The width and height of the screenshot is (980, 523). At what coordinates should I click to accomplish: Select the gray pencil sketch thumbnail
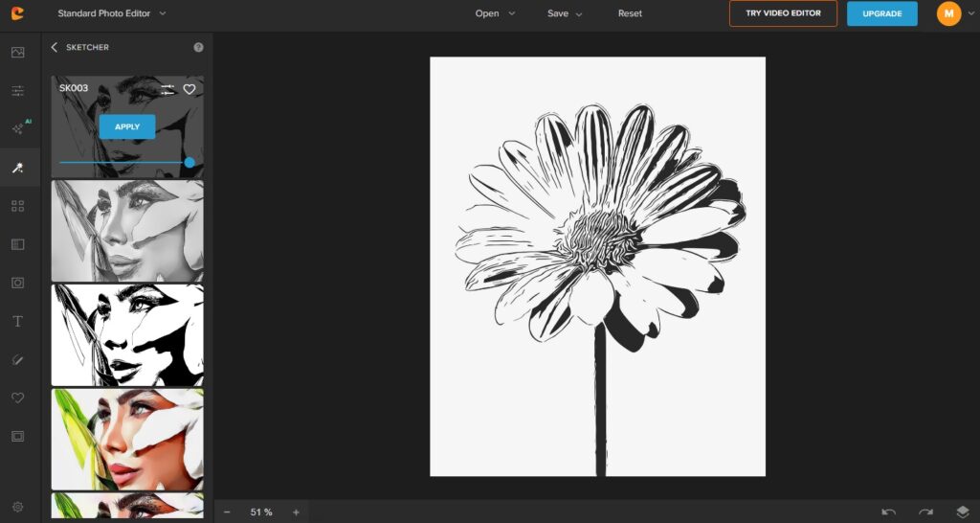tap(127, 231)
